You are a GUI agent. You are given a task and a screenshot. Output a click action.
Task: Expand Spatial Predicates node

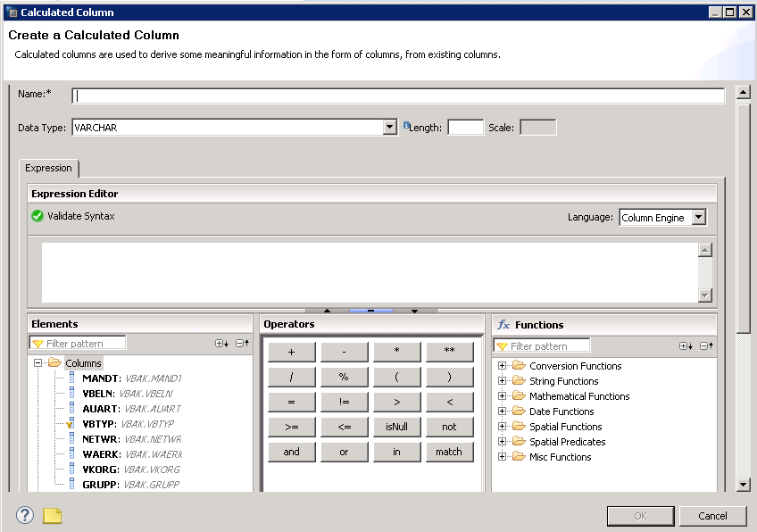[502, 441]
